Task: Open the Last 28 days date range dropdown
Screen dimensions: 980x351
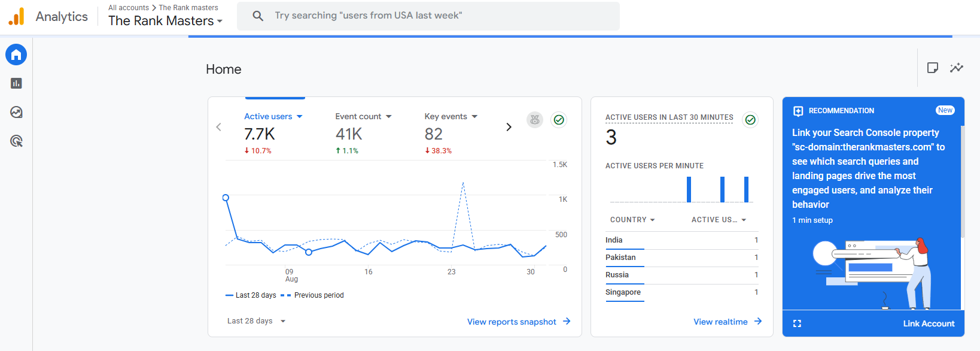Action: pyautogui.click(x=257, y=321)
